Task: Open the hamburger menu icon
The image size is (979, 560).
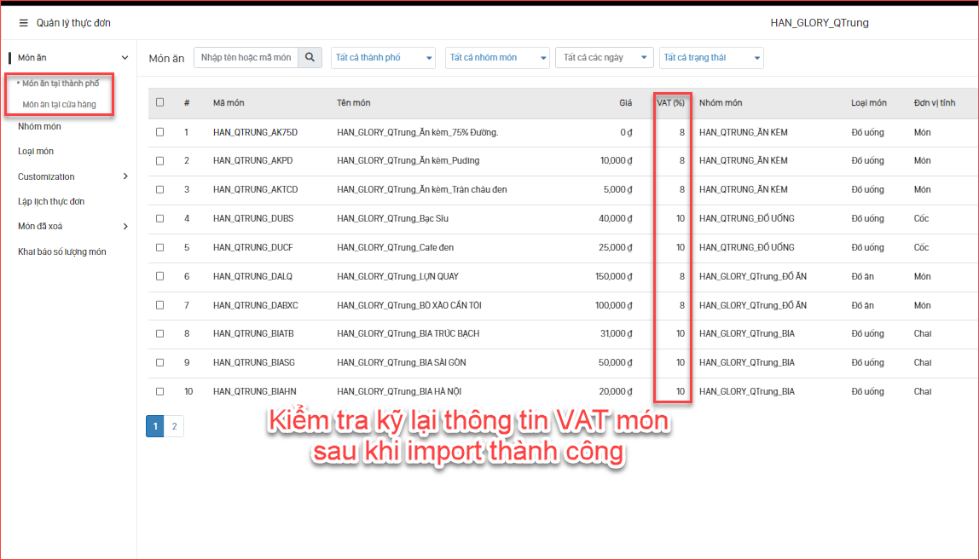Action: pyautogui.click(x=24, y=23)
